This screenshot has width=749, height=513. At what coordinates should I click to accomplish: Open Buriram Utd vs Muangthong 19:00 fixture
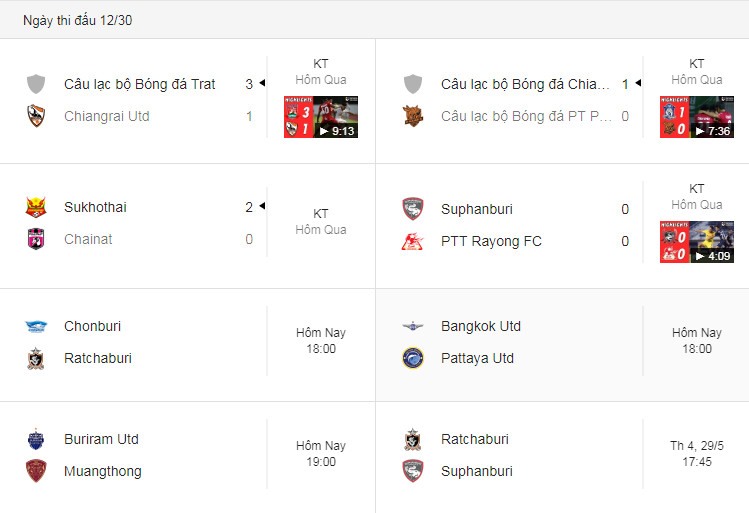[188, 458]
